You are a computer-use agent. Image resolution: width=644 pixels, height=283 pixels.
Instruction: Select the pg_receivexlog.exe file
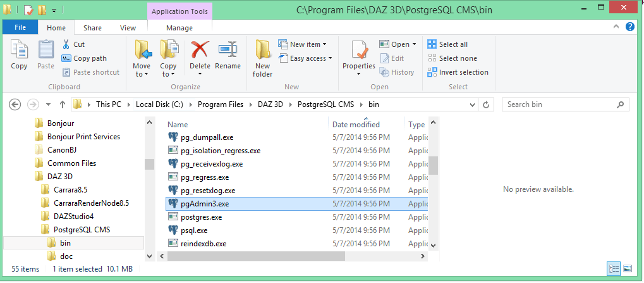tap(212, 164)
